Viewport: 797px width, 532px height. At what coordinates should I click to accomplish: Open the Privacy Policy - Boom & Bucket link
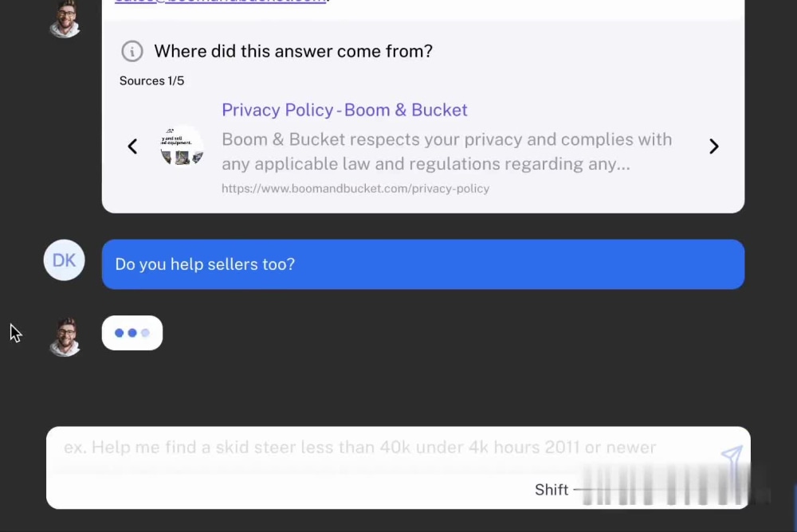tap(344, 110)
